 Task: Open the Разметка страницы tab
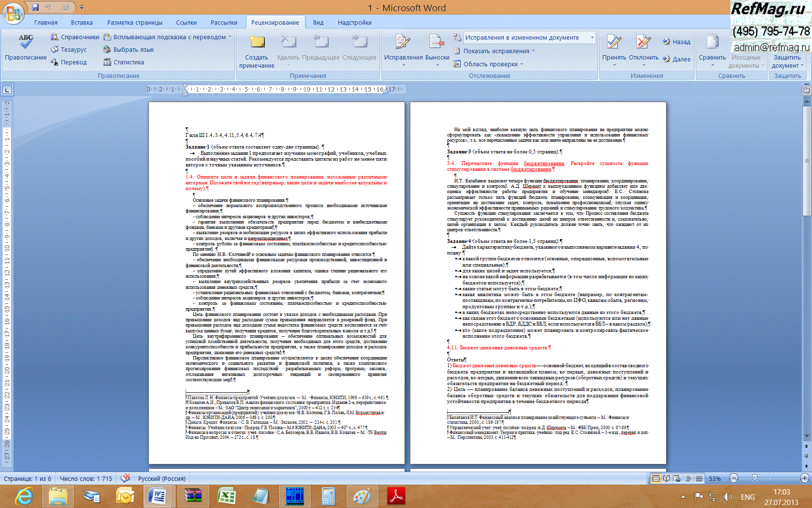point(134,23)
